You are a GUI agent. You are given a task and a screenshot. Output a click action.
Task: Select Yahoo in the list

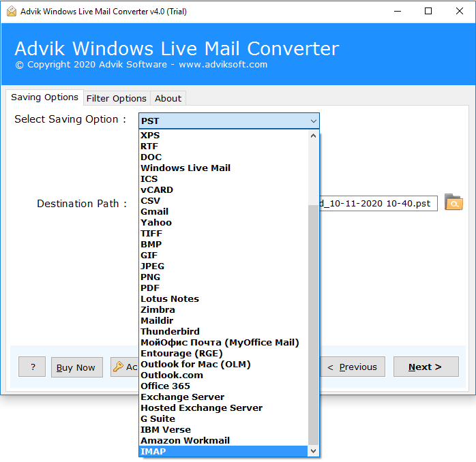(224, 223)
